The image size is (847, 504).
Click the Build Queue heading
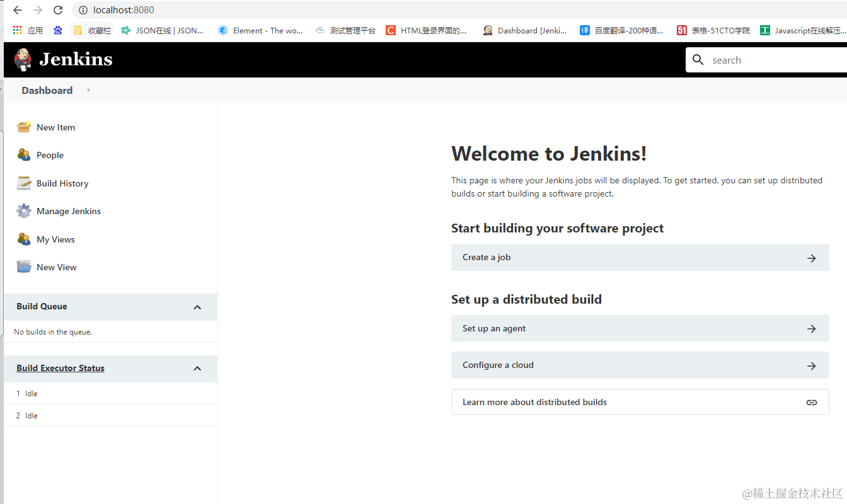pyautogui.click(x=42, y=306)
